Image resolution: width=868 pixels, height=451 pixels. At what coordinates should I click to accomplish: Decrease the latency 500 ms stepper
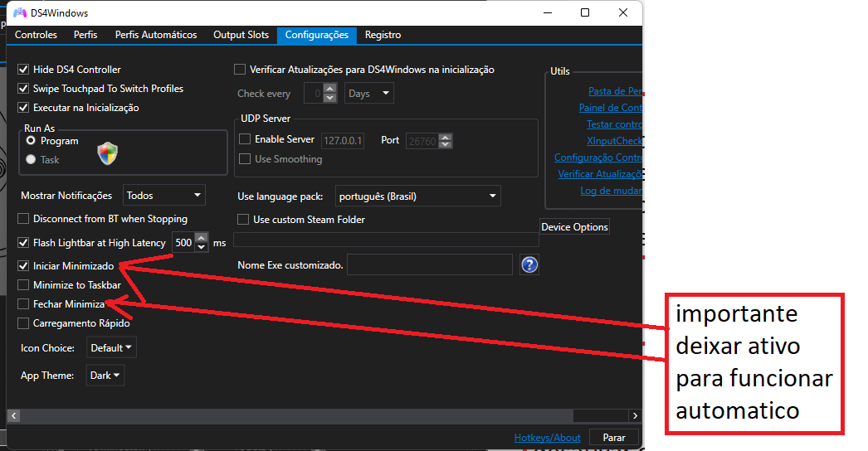pos(202,247)
